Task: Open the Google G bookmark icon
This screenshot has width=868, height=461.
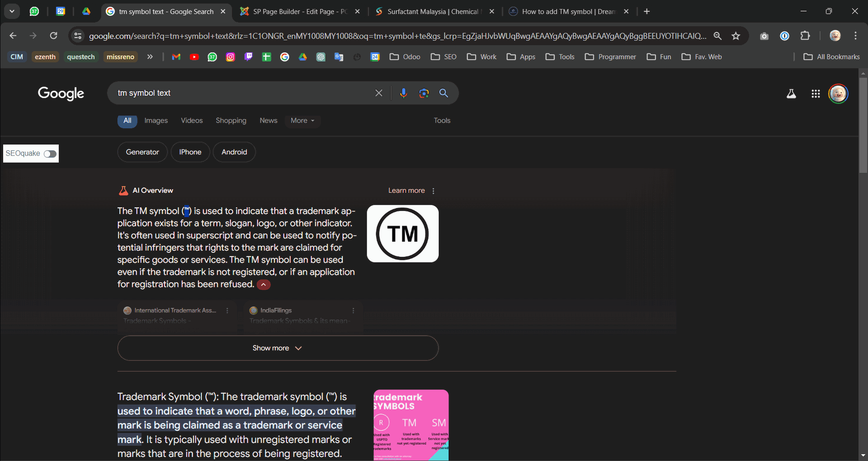Action: 285,56
